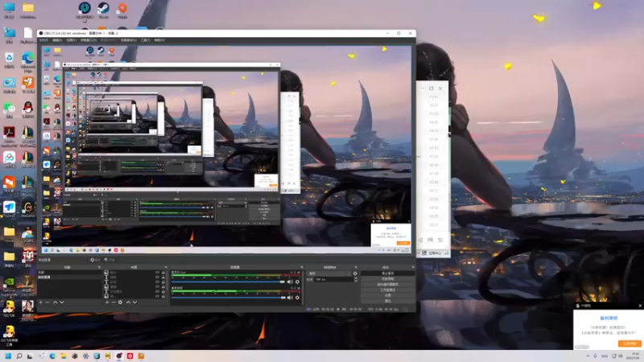Open the Windows Start menu
Image resolution: width=644 pixels, height=362 pixels.
(8, 356)
